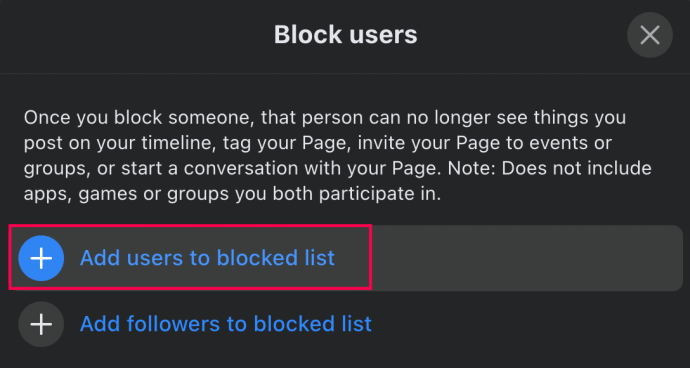Click the "Once you block someone" sentence start

coord(137,118)
